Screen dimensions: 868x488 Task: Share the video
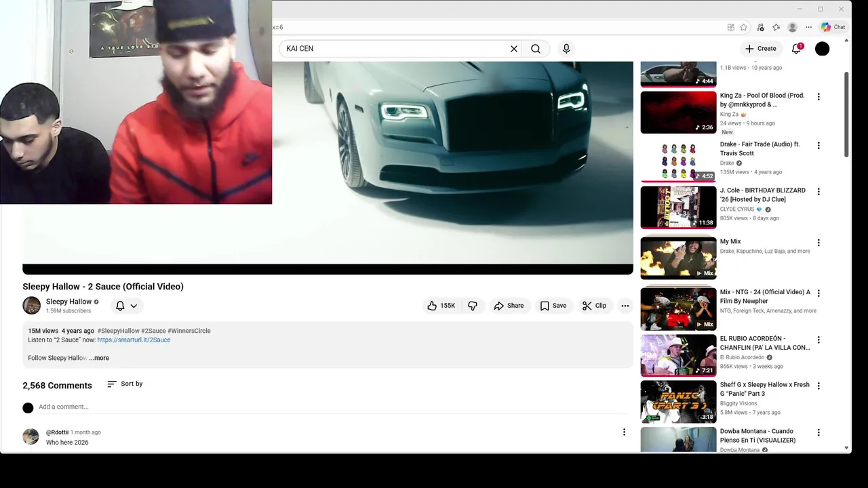point(509,306)
